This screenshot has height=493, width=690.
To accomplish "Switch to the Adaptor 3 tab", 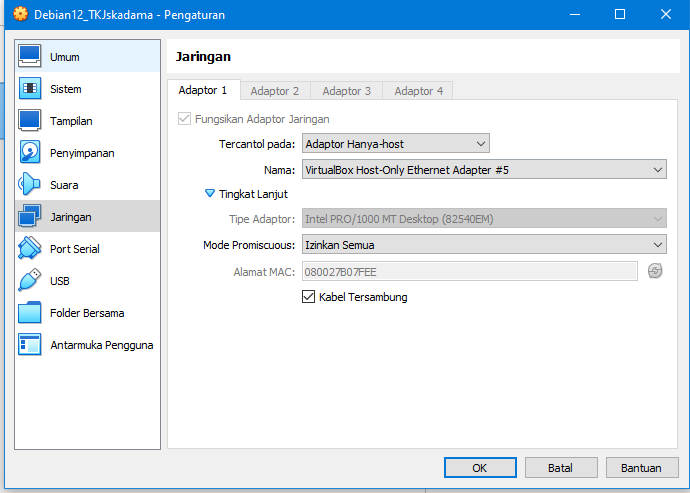I will (347, 91).
